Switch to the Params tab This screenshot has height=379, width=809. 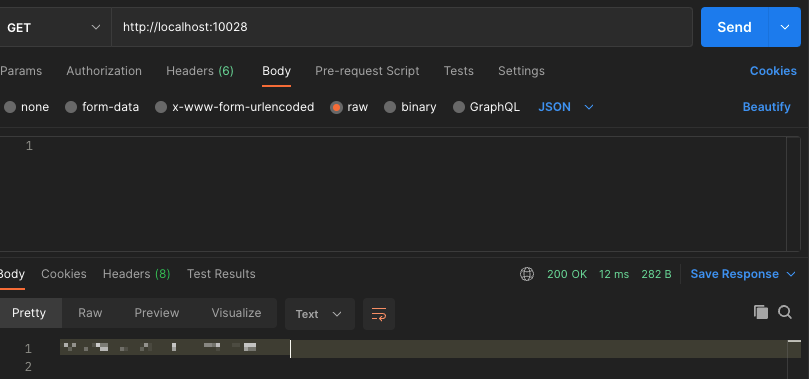[x=21, y=71]
